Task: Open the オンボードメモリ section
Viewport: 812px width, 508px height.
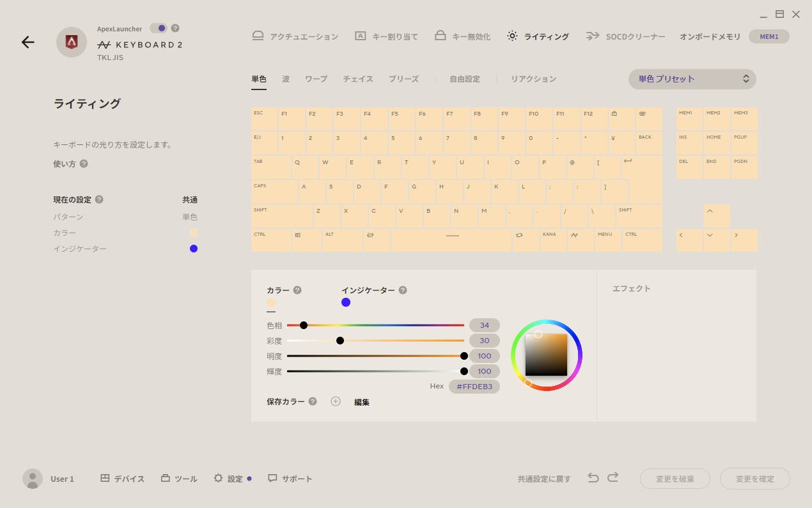Action: pyautogui.click(x=710, y=36)
